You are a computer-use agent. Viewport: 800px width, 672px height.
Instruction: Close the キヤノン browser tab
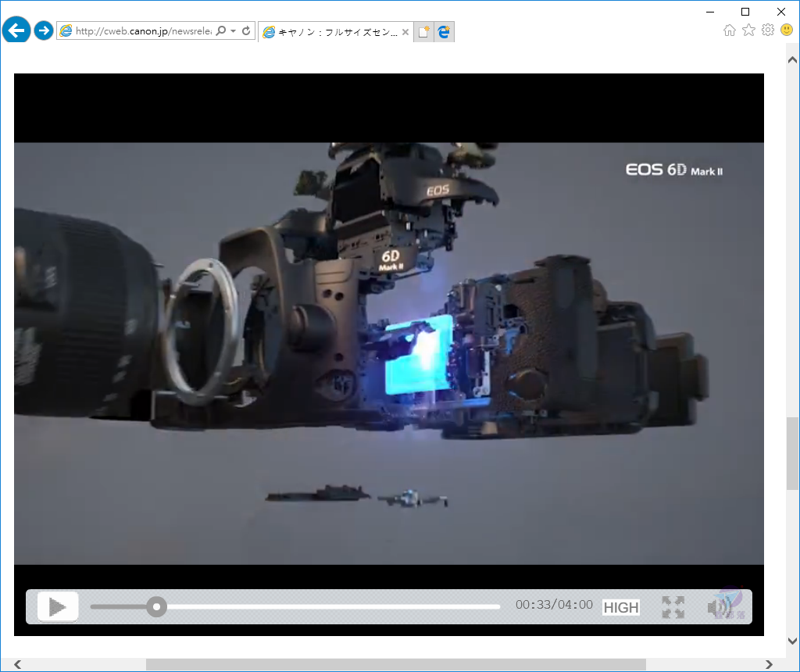click(405, 31)
